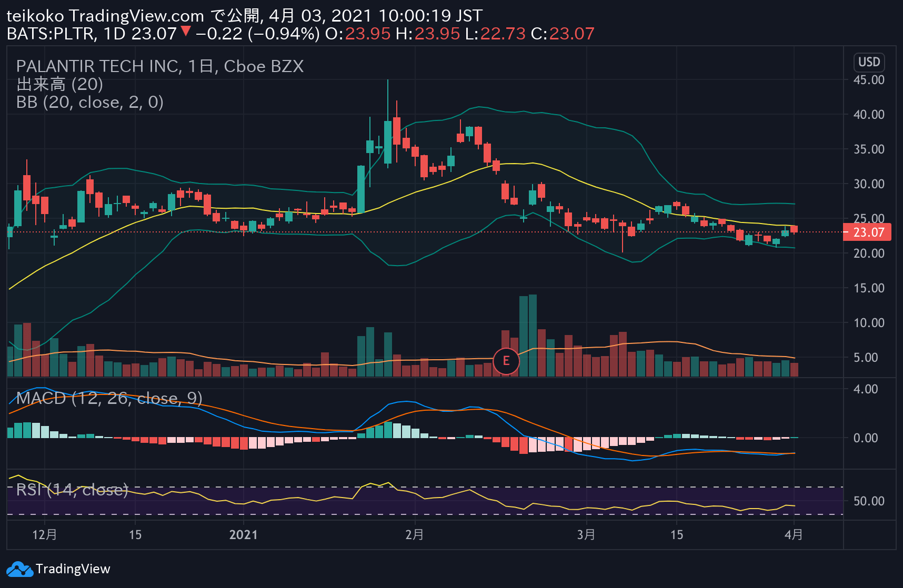
Task: Click the −0.22 (−0.94%) change text
Action: [x=257, y=34]
